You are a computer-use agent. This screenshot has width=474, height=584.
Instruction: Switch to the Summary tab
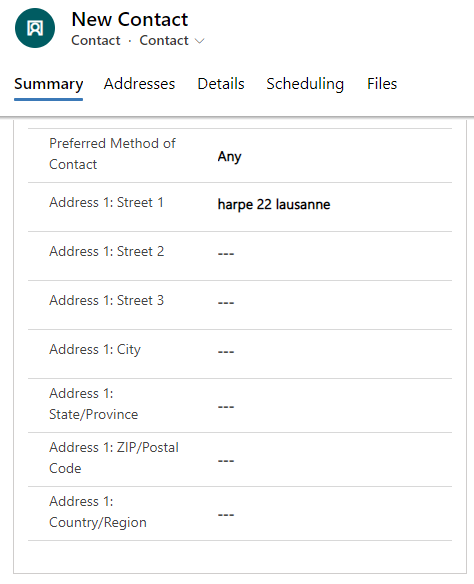tap(48, 84)
